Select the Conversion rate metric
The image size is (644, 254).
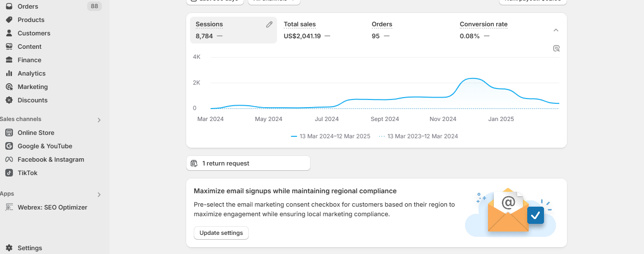(498, 30)
